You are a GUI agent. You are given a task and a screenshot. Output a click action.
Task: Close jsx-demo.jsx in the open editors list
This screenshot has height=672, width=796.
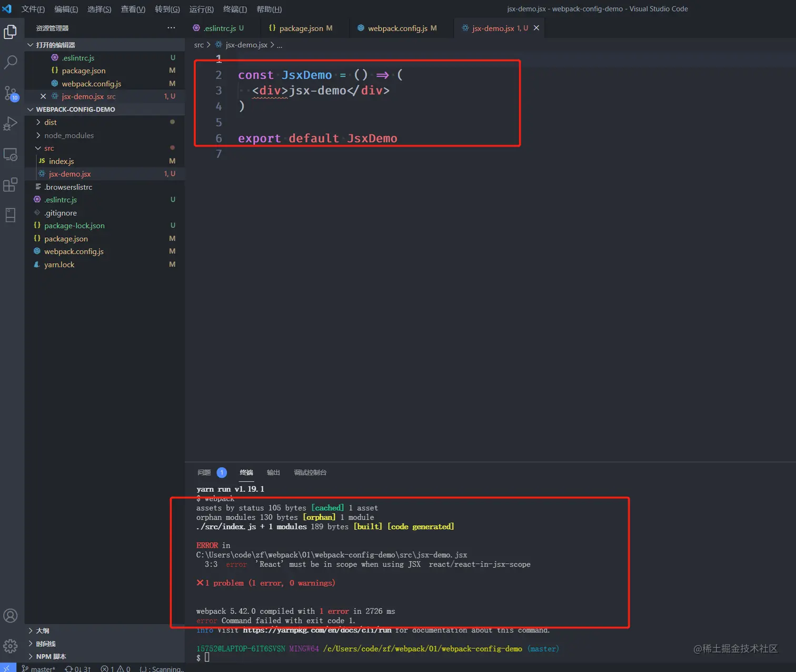pos(43,96)
